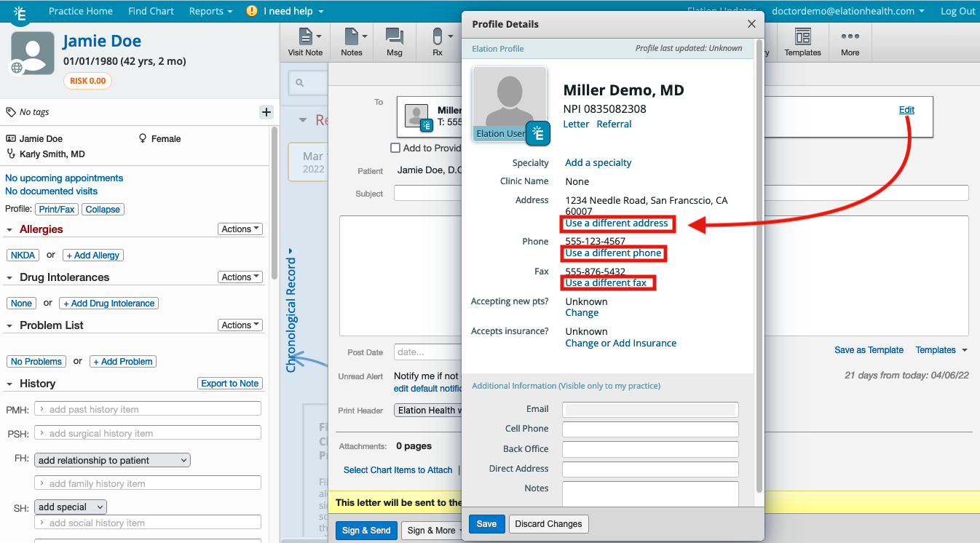Collapse the Allergies section

click(x=10, y=229)
